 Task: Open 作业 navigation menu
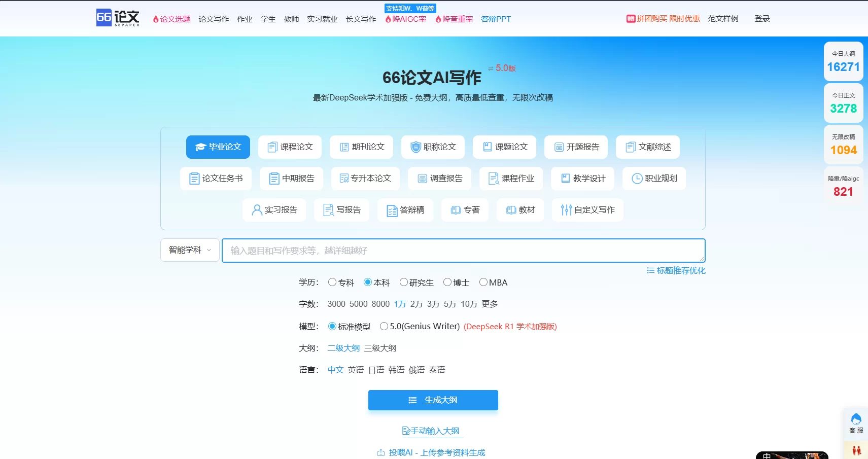coord(245,19)
